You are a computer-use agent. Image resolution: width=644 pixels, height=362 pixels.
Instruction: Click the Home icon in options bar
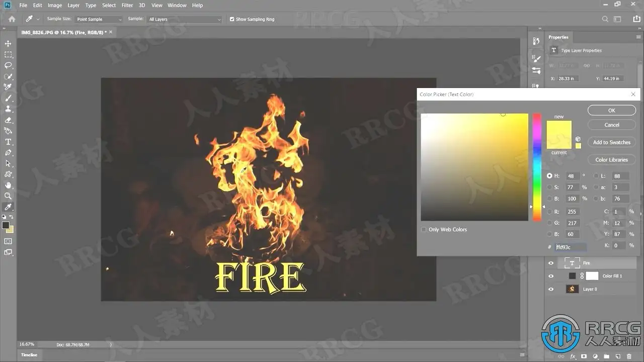(x=12, y=19)
